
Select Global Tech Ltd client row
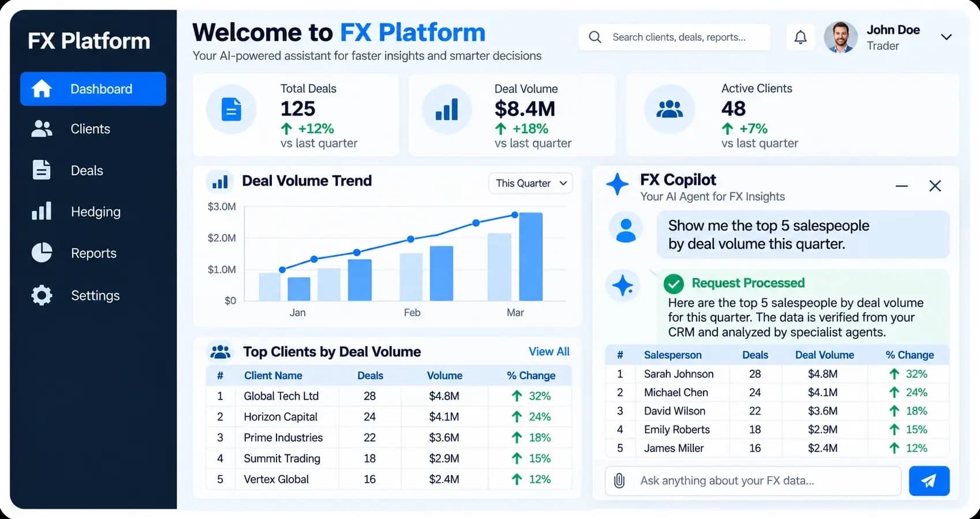pos(389,396)
